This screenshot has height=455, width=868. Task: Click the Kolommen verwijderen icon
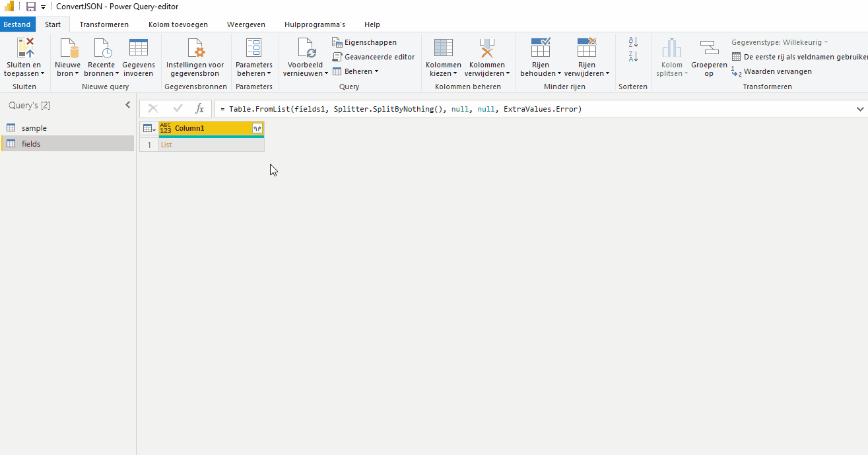486,48
